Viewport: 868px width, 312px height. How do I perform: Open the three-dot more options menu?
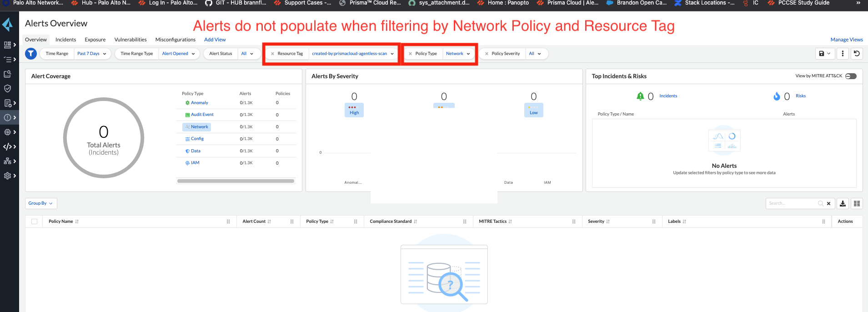pos(843,54)
